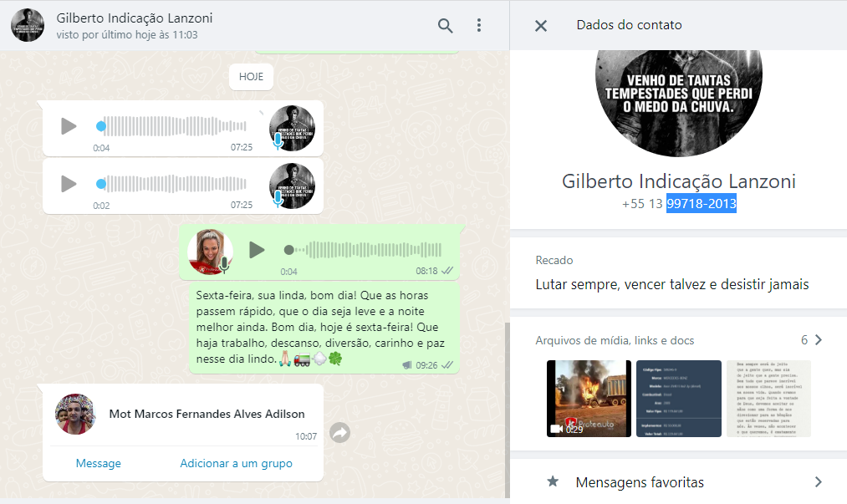Open the text document thumbnail
The image size is (847, 504).
pos(768,398)
